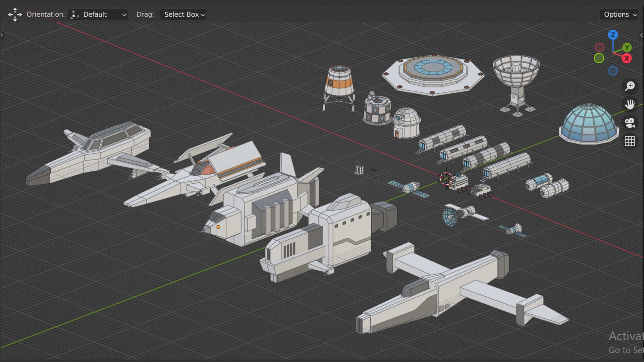Click the negative X red circle gizmo
This screenshot has width=644, height=362.
point(599,47)
